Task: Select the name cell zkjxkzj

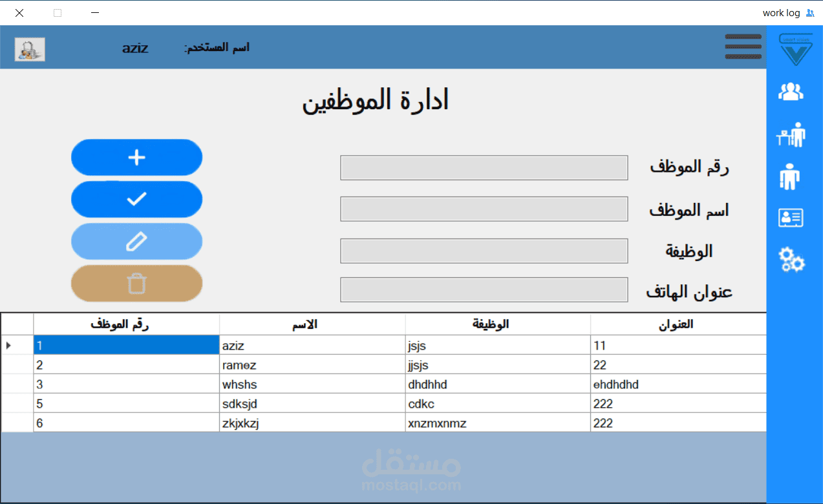Action: tap(312, 423)
